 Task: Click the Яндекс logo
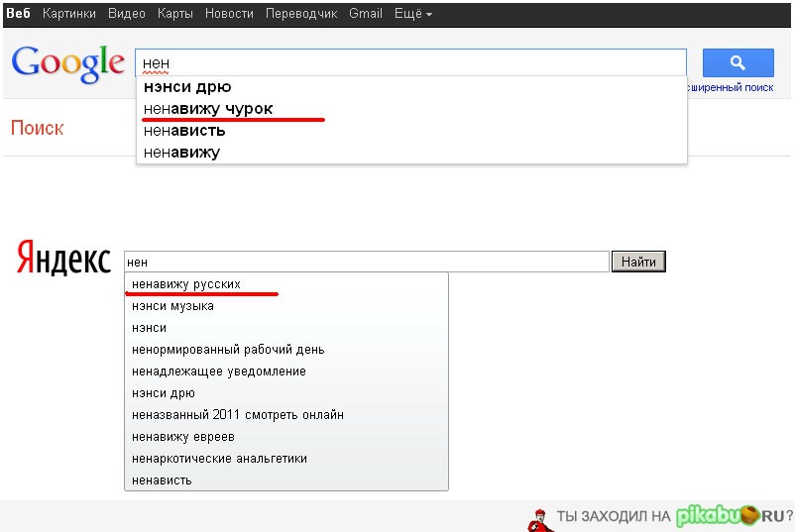63,259
